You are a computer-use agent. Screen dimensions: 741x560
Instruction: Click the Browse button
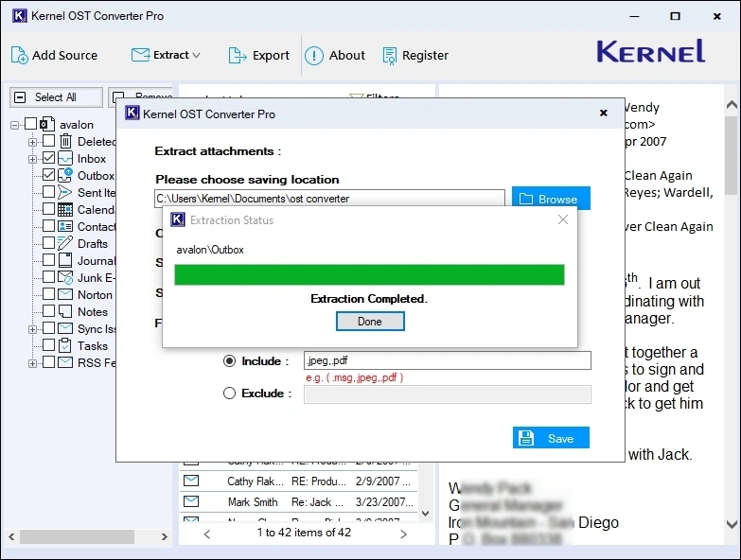pyautogui.click(x=551, y=199)
